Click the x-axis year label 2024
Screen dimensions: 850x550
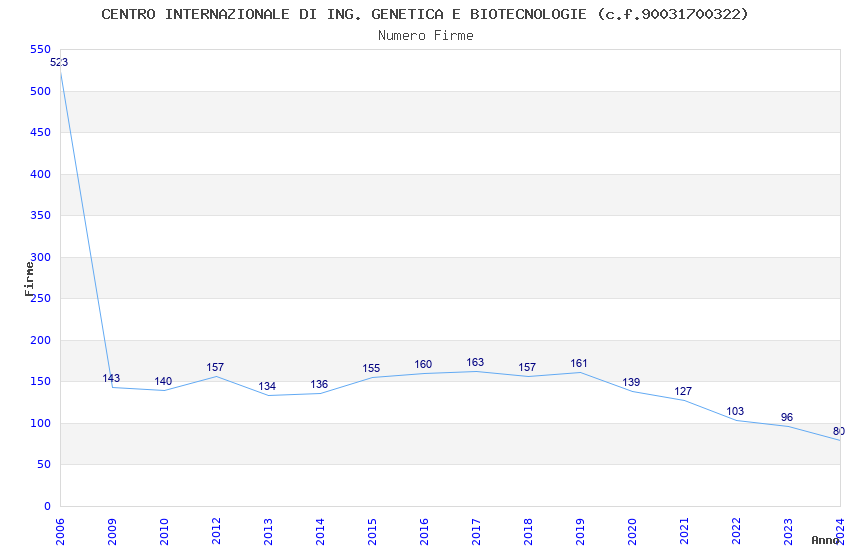840,531
